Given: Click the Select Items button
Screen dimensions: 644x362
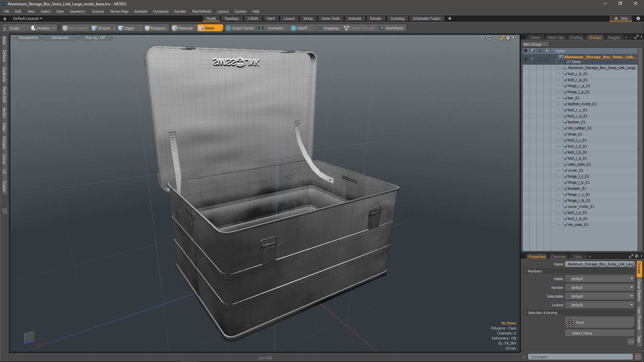Looking at the screenshot, I should (599, 333).
